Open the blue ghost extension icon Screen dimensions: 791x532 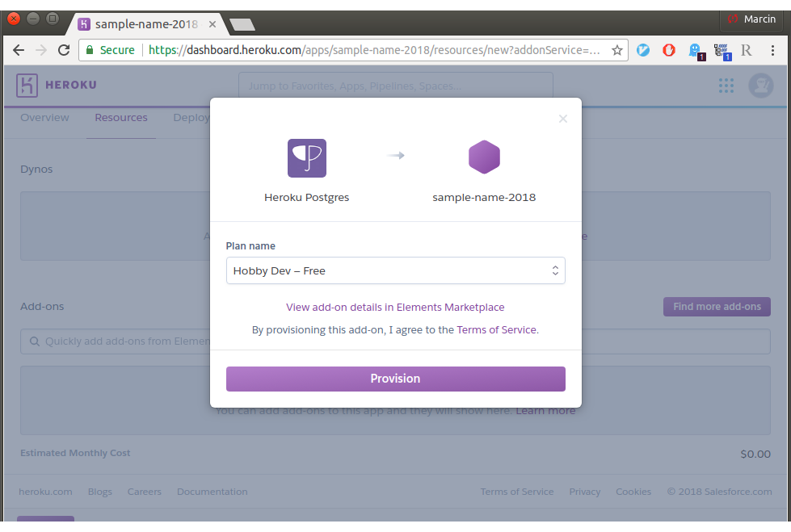point(696,51)
